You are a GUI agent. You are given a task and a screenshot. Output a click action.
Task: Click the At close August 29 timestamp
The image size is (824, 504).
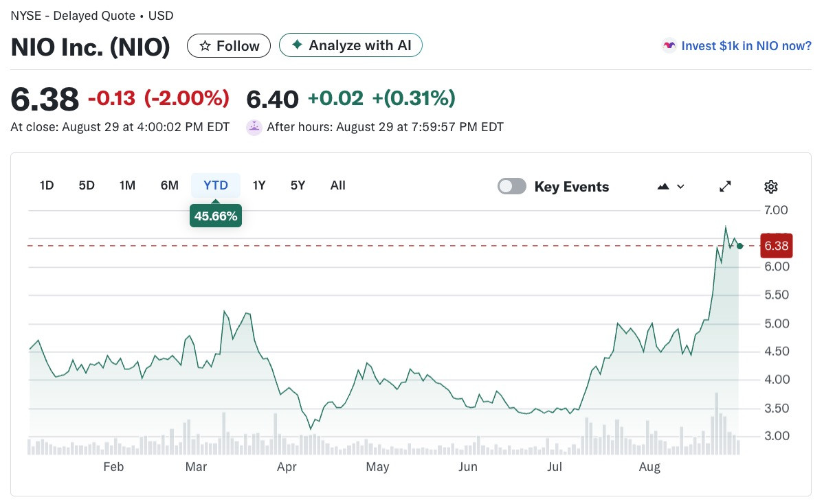(120, 127)
